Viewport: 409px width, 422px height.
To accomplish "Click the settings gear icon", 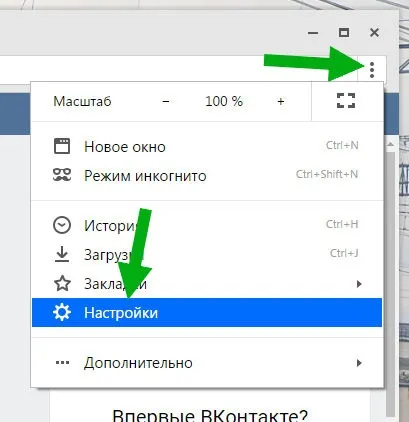I will click(x=62, y=313).
